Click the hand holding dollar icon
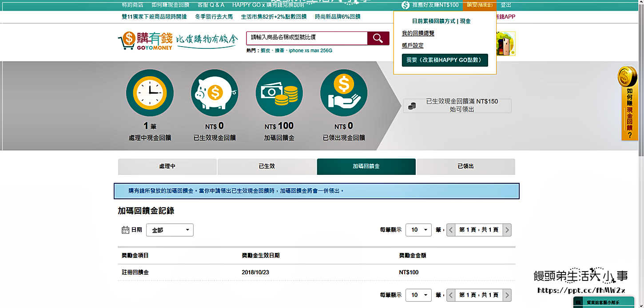The image size is (644, 308). 343,93
